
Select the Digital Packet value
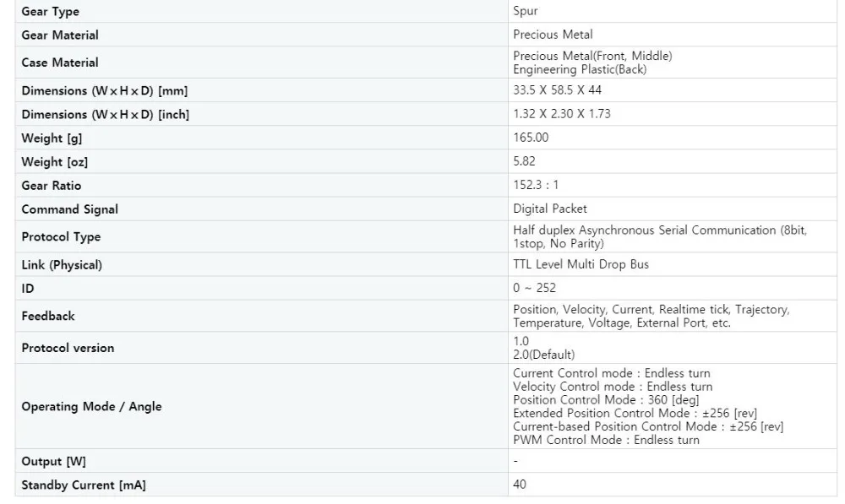(x=550, y=209)
